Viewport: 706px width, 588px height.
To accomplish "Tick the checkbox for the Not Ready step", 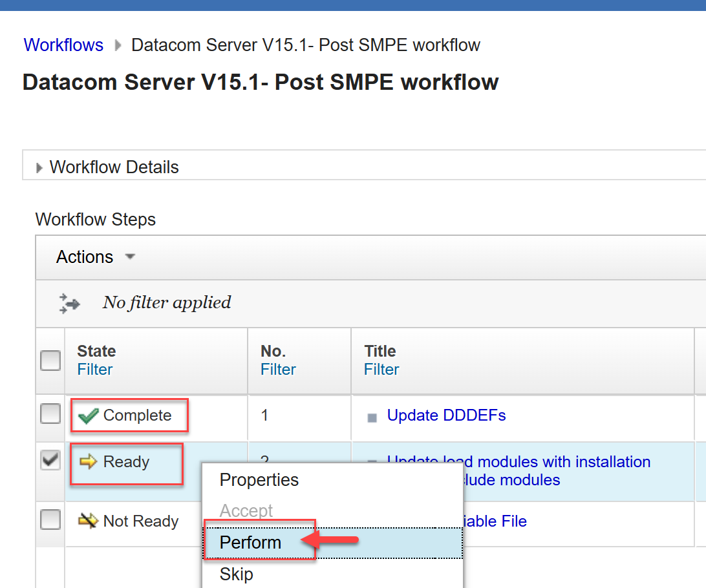I will point(50,520).
